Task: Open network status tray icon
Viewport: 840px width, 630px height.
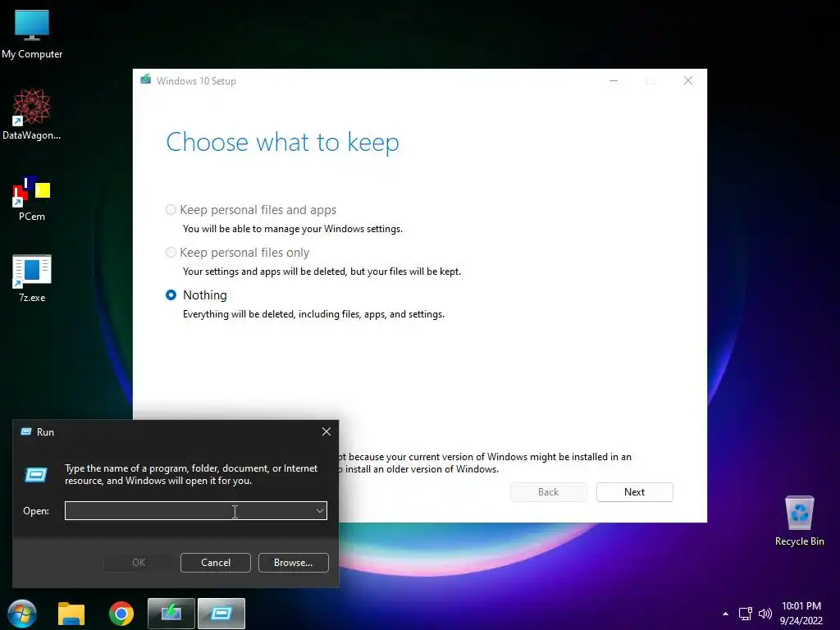Action: coord(745,614)
